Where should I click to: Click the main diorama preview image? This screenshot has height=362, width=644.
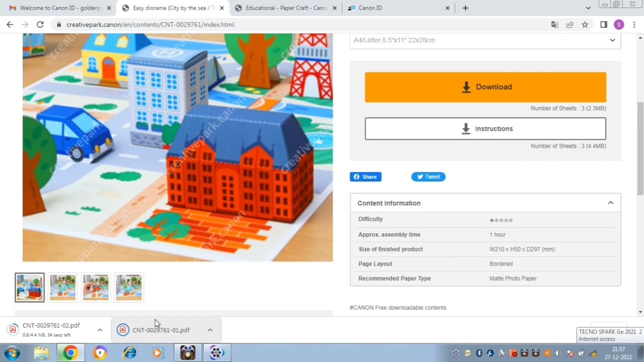[x=178, y=147]
